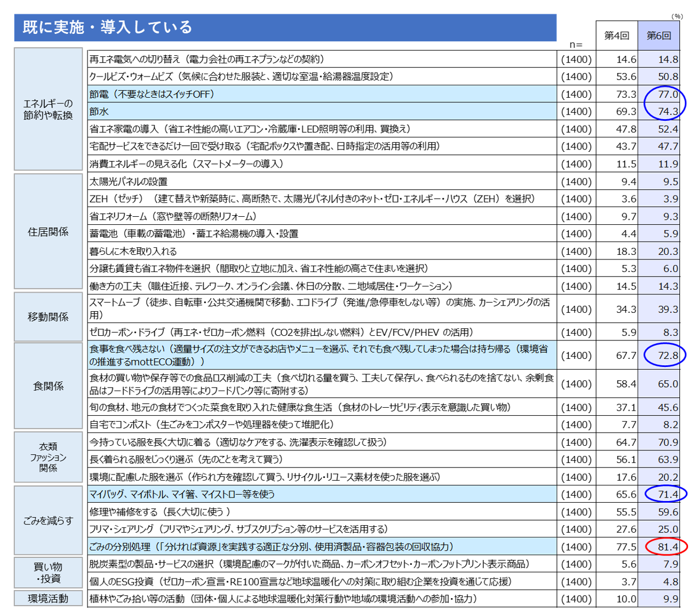Click the 宅配サービスをできるだけ一回で受け取る row text
Screen dimensions: 699x616
click(265, 147)
